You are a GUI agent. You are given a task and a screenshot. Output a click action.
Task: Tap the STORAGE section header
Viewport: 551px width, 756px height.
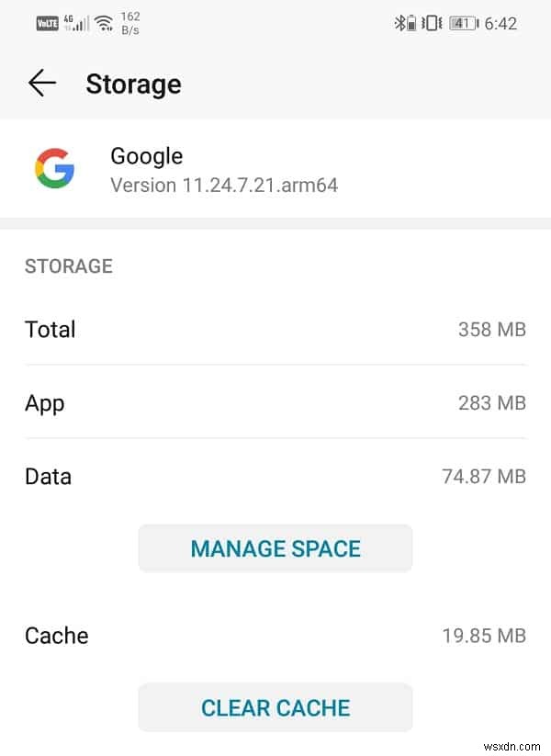pyautogui.click(x=68, y=266)
